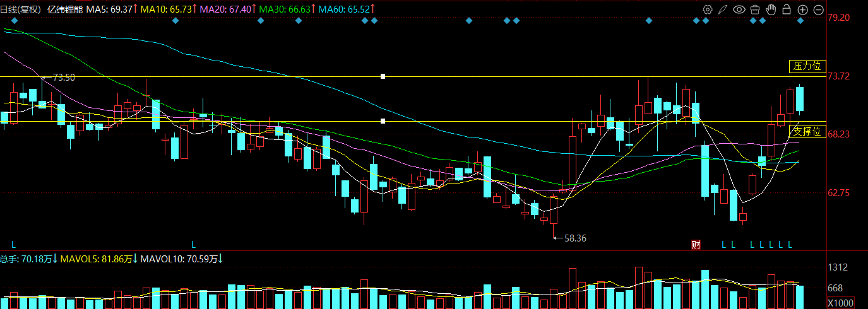Open the 日线(复权) period selector
Image resolution: width=868 pixels, height=309 pixels.
point(21,9)
